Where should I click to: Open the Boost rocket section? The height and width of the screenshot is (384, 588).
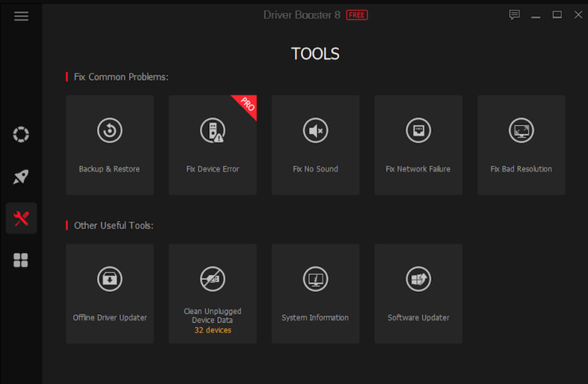21,177
